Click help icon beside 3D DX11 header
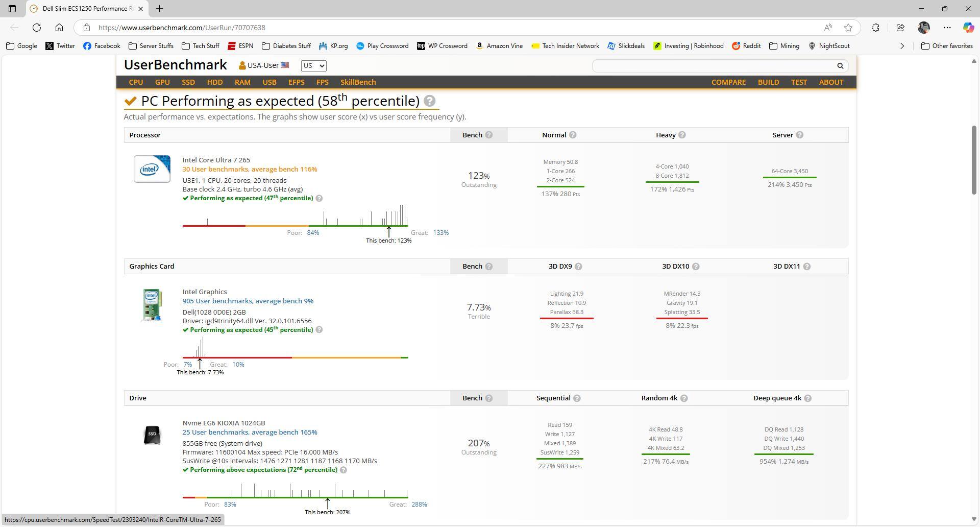 pyautogui.click(x=806, y=267)
